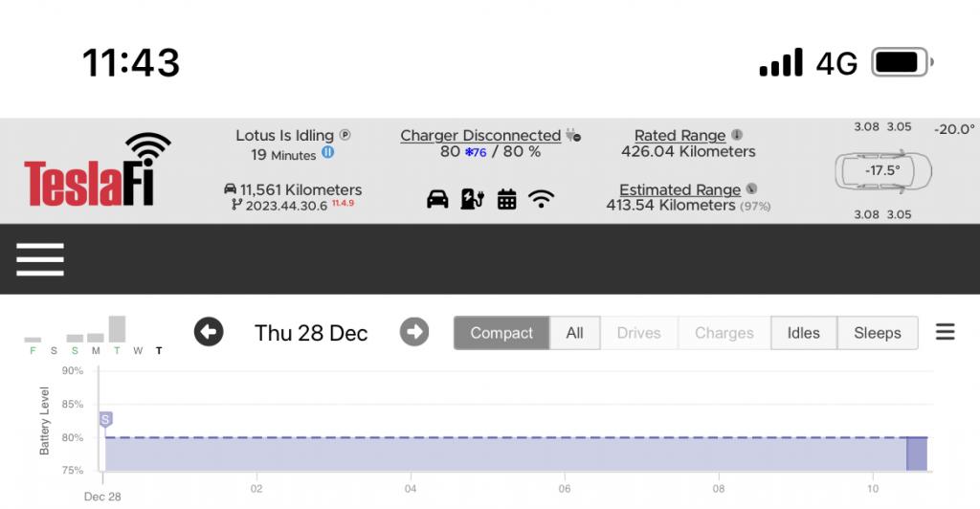Click the charging station icon
980x509 pixels.
point(472,199)
